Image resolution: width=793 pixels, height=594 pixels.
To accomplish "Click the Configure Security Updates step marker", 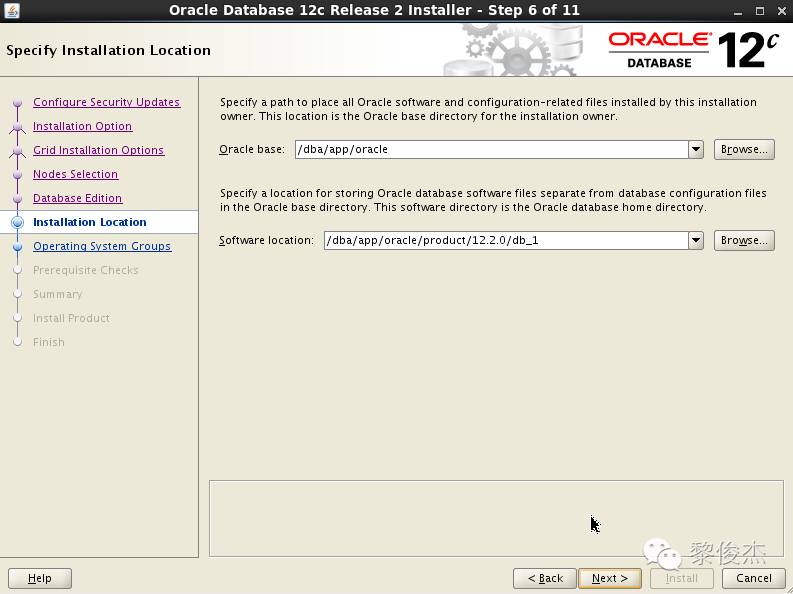I will [x=18, y=102].
